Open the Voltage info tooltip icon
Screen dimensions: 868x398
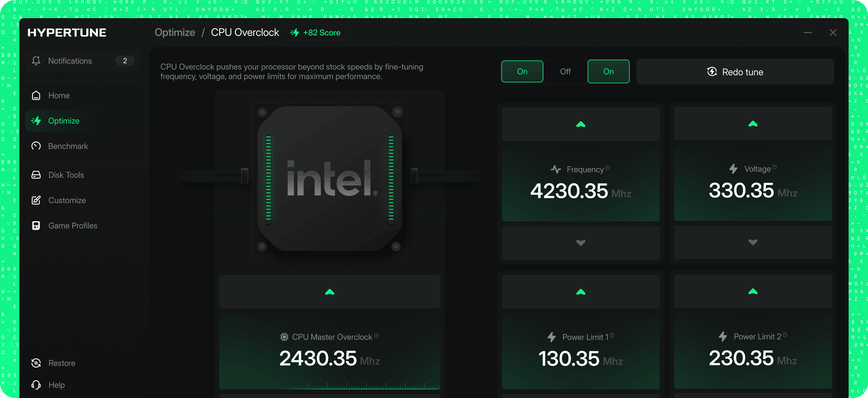(x=775, y=167)
